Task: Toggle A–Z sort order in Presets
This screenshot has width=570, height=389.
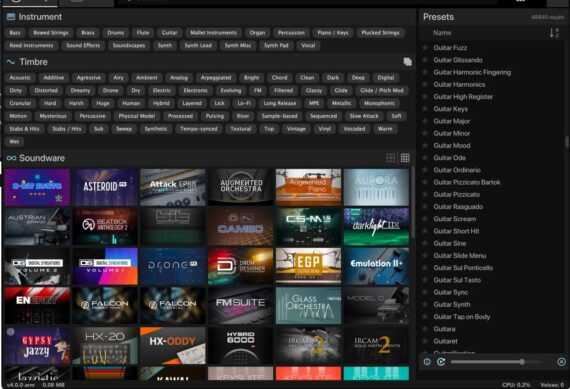Action: point(554,33)
